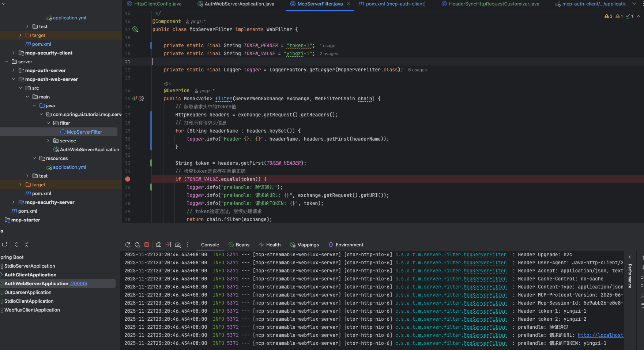
Task: Expand the service package folder
Action: point(48,141)
